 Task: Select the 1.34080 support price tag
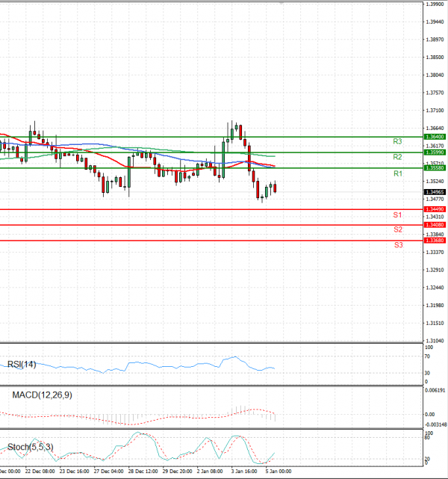[435, 225]
